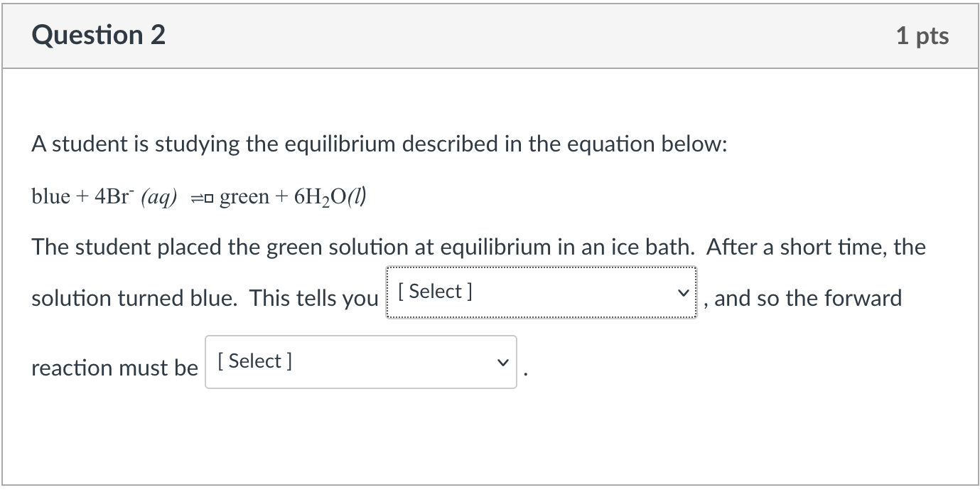Click the Question 2 header bar
Screen dimensions: 980x495
[x=490, y=34]
